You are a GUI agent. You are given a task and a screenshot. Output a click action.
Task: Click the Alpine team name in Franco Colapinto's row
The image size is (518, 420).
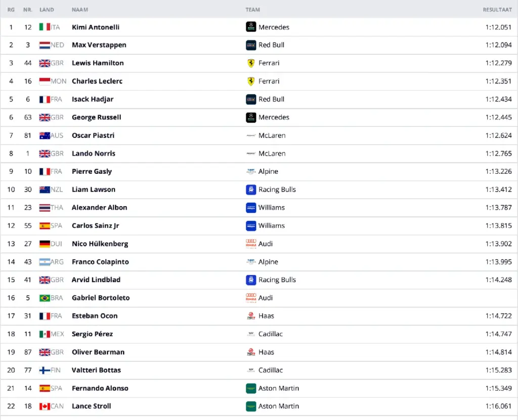click(268, 262)
